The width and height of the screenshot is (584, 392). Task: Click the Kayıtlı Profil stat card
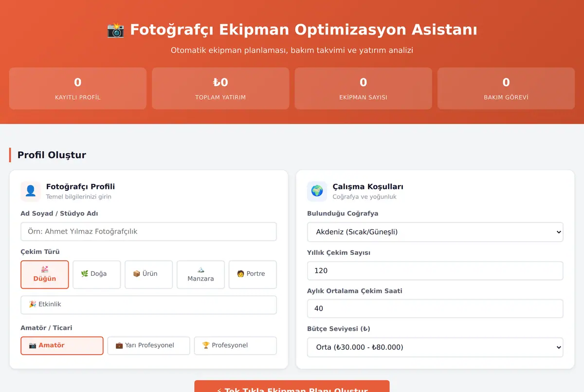tap(78, 88)
